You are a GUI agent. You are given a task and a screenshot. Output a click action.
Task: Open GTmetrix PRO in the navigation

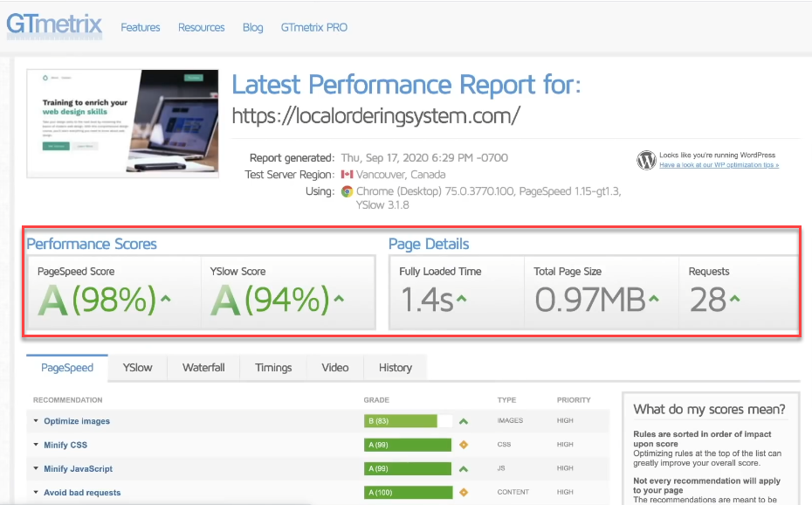(x=313, y=27)
